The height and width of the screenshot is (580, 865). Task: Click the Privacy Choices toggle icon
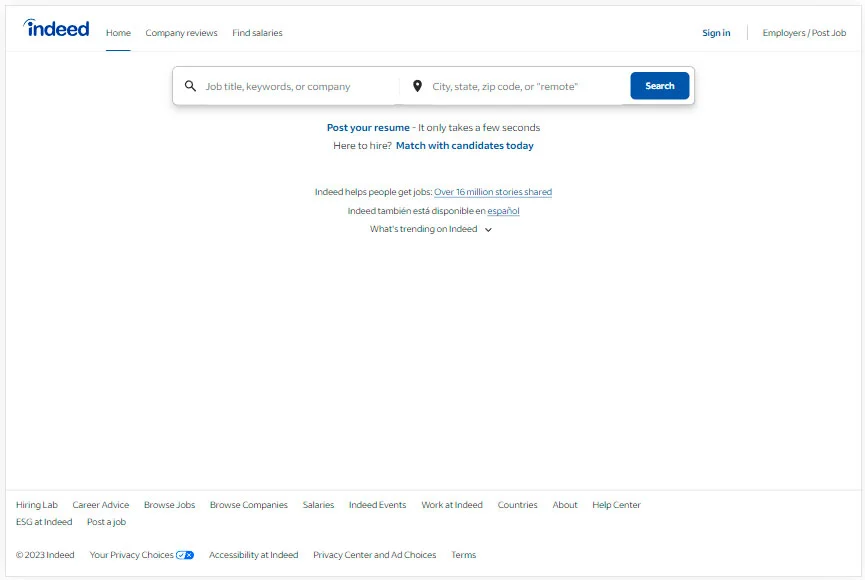click(x=185, y=555)
